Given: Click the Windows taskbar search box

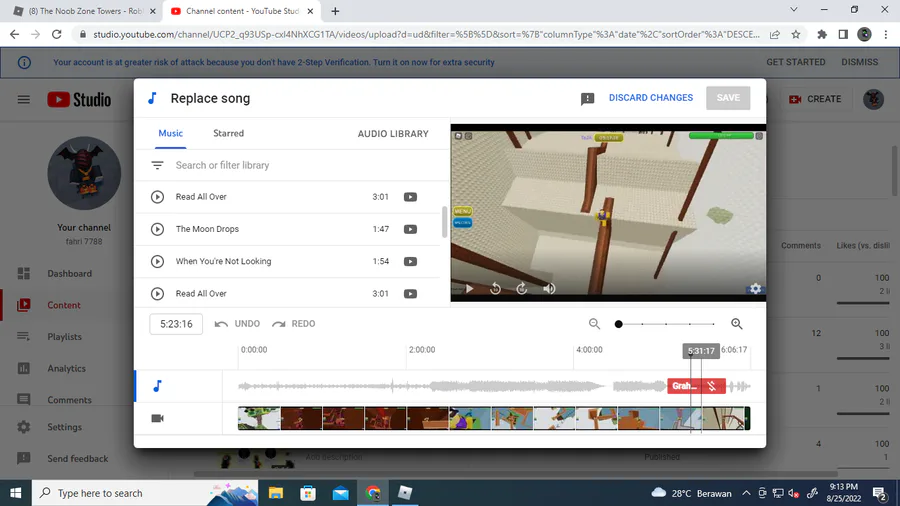Looking at the screenshot, I should (145, 493).
